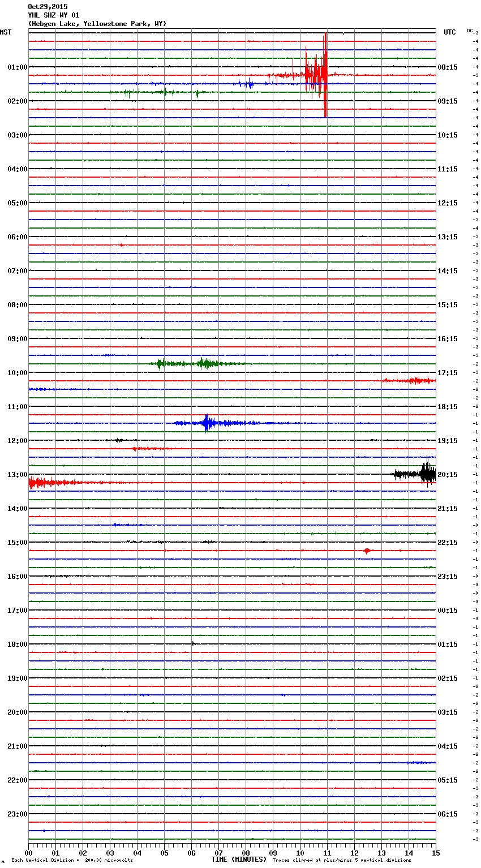The image size is (481, 868).
Task: Select the 08:00 MST row label
Action: coord(17,304)
